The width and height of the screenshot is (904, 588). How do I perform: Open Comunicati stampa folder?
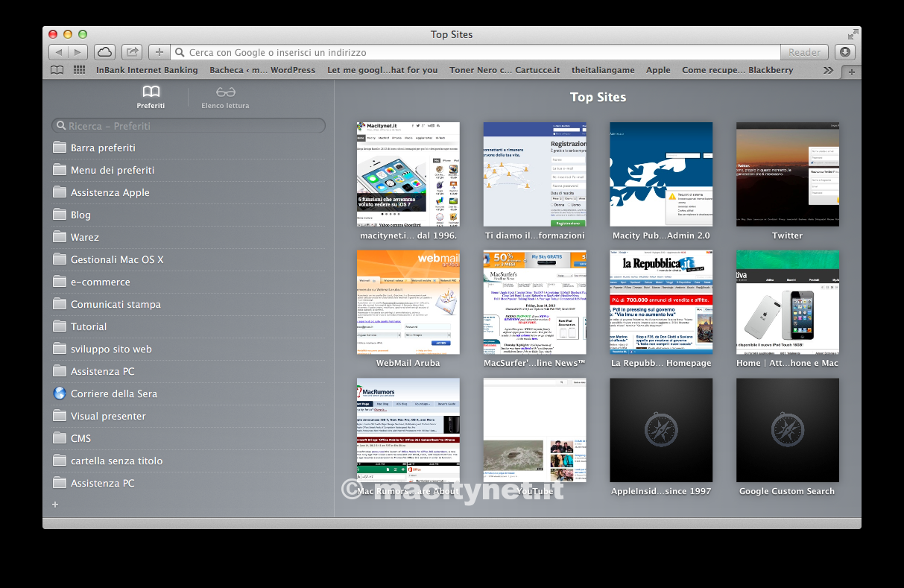coord(188,304)
